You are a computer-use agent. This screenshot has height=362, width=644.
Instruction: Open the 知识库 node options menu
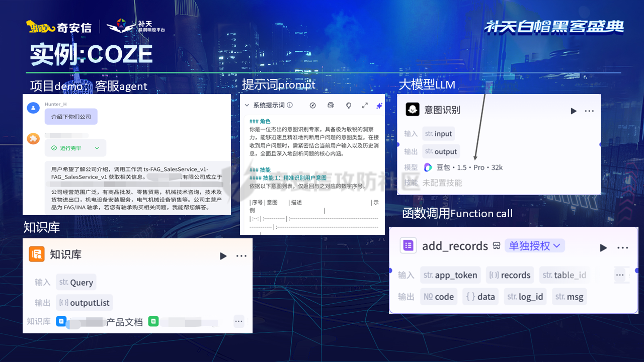point(242,255)
